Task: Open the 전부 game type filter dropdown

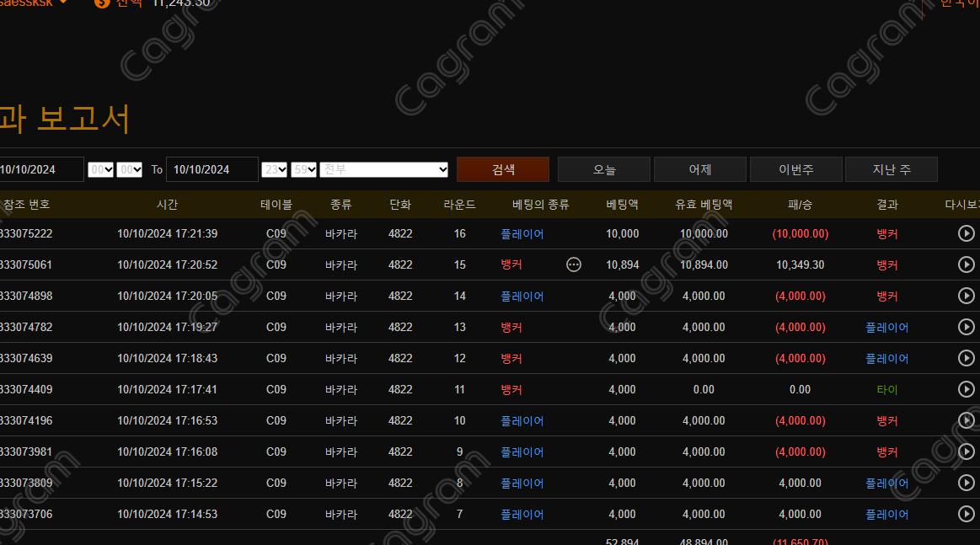Action: click(384, 169)
